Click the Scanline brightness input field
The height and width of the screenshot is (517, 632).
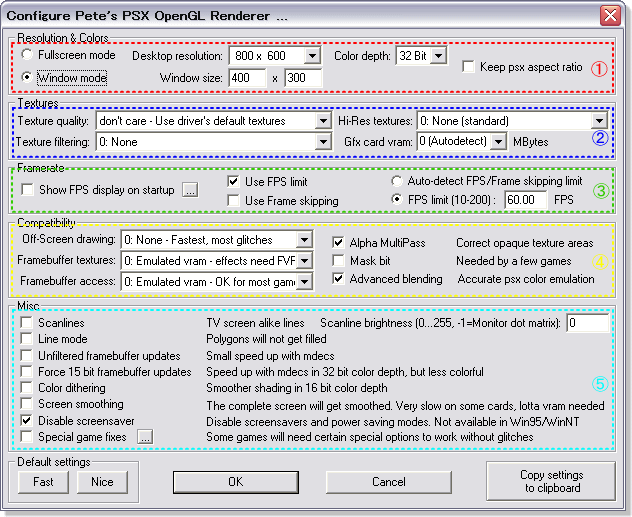point(588,323)
